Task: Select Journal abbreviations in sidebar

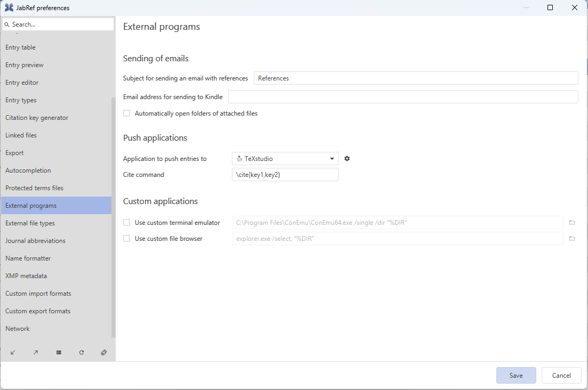Action: point(35,241)
